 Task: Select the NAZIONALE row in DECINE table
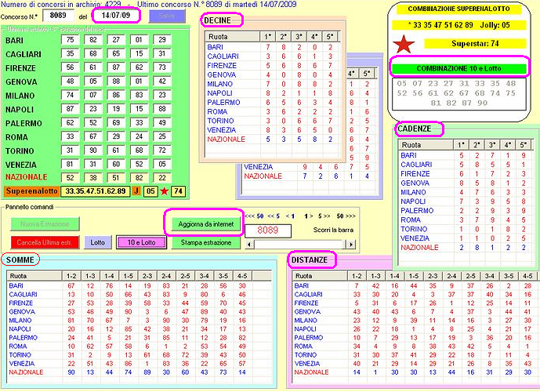272,140
